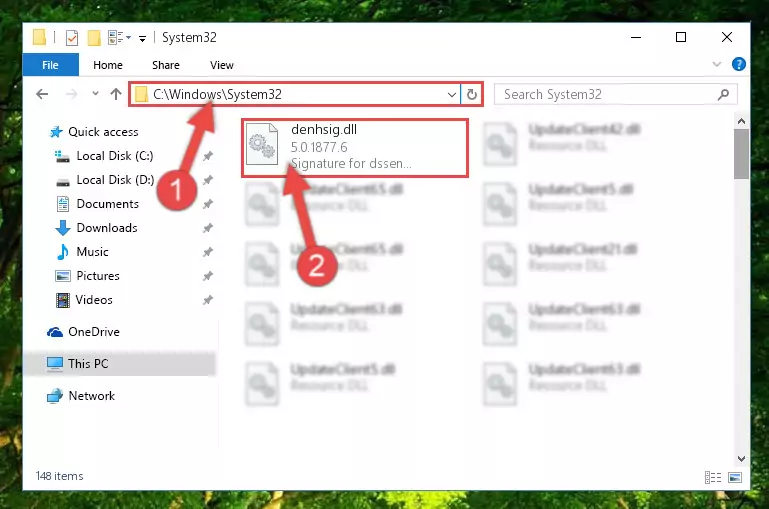This screenshot has width=769, height=509.
Task: Select Quick access in navigation pane
Action: click(x=103, y=131)
